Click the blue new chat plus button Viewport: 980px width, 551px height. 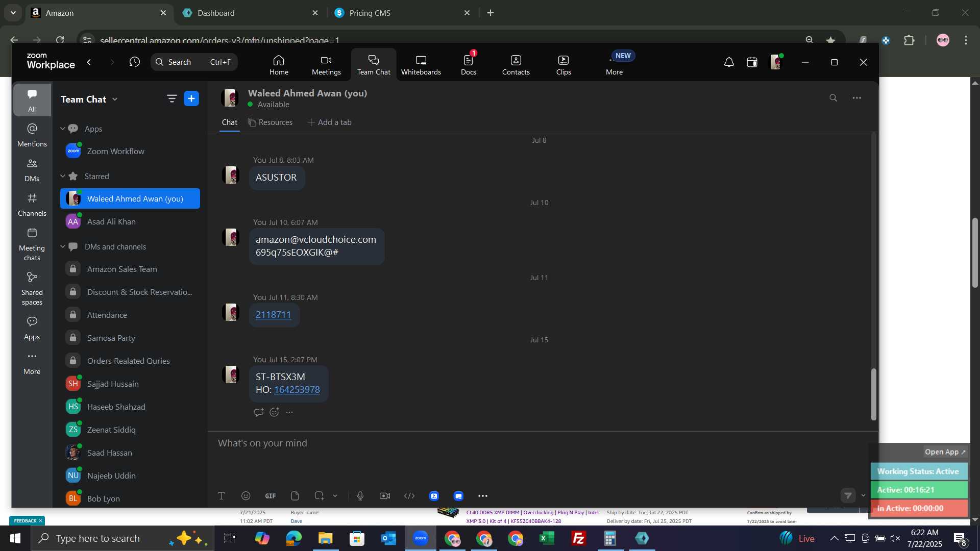pos(191,98)
